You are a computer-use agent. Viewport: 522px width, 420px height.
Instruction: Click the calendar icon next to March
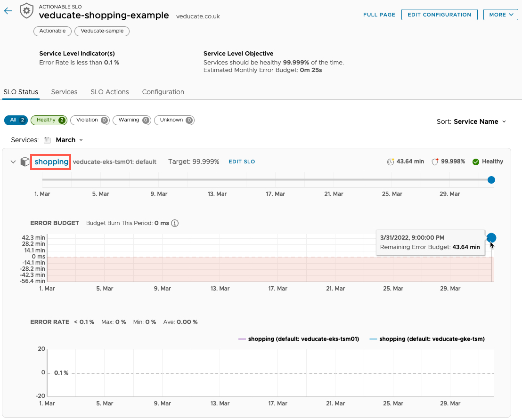47,140
